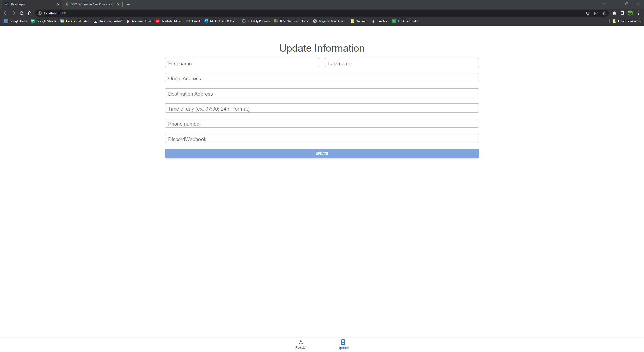Open the IHSS Website - Home bookmark
The image size is (644, 352).
[x=292, y=21]
